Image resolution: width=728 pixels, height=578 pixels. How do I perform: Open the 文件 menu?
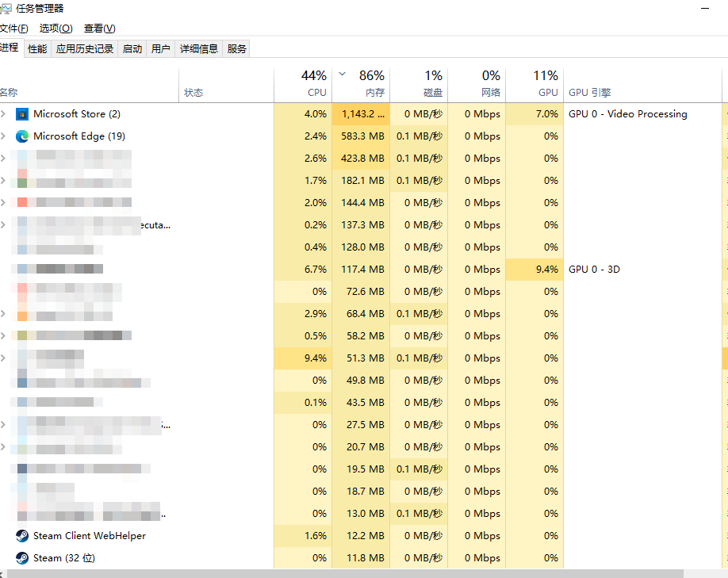[x=14, y=28]
